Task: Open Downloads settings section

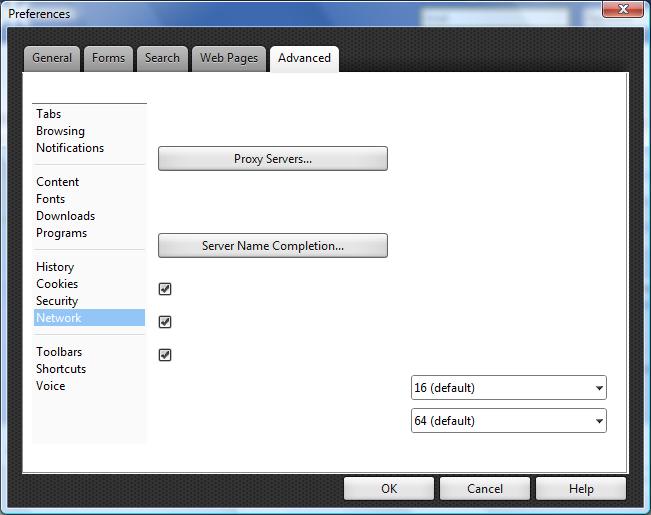Action: 89,216
